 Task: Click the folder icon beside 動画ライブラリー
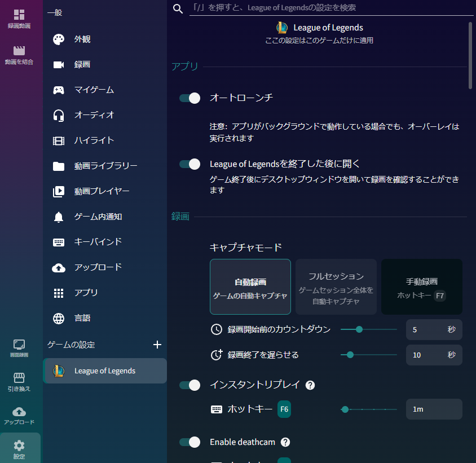pyautogui.click(x=59, y=166)
